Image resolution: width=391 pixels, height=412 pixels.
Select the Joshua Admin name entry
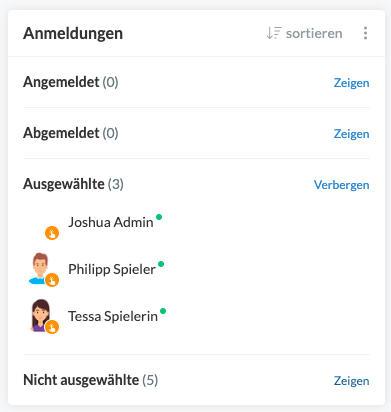pyautogui.click(x=111, y=222)
